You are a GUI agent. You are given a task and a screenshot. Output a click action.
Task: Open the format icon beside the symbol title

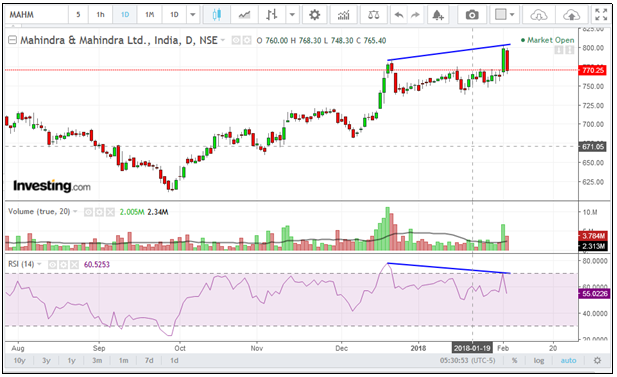[x=247, y=40]
